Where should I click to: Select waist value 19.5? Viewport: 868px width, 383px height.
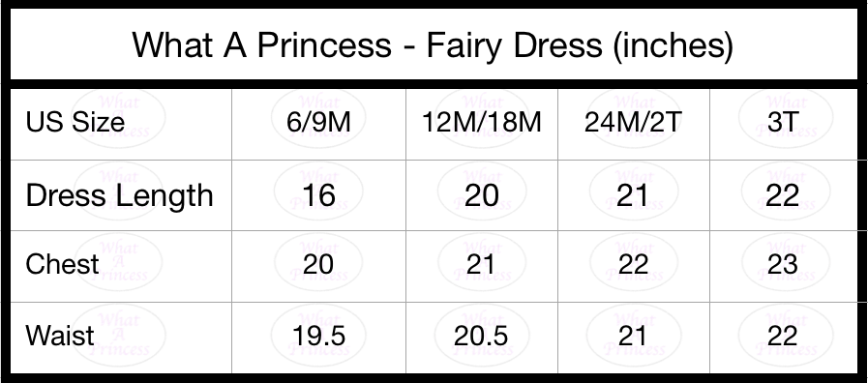319,336
